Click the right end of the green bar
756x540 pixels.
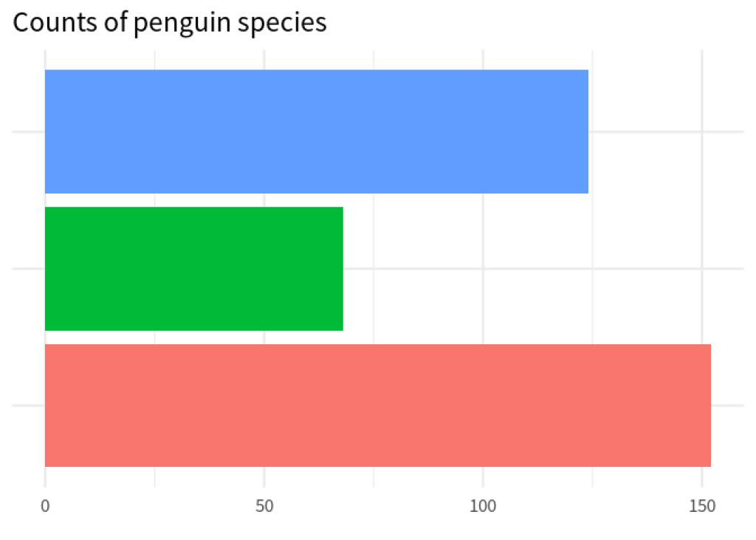(x=340, y=269)
